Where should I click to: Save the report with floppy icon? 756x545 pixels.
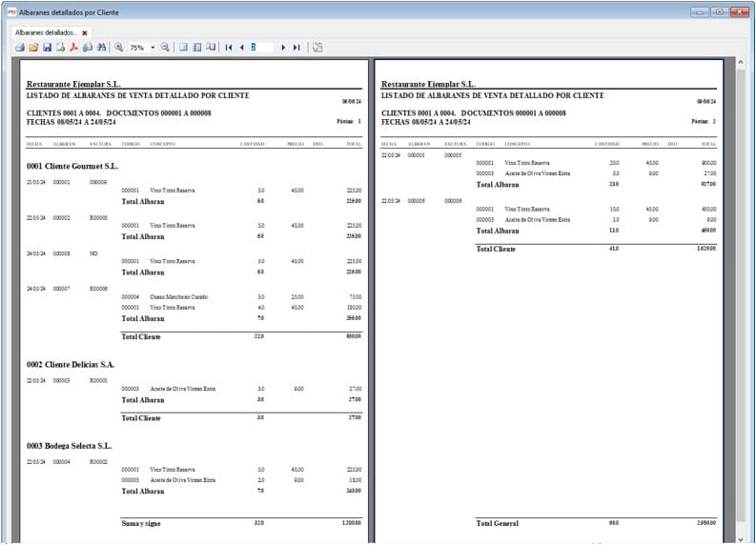(x=47, y=48)
